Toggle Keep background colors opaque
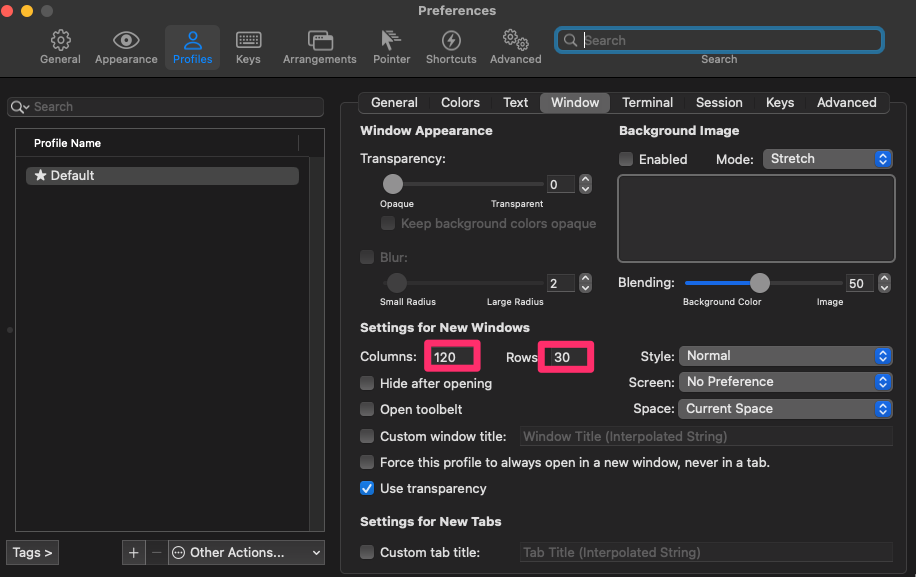Screen dimensions: 916x577 tap(388, 224)
